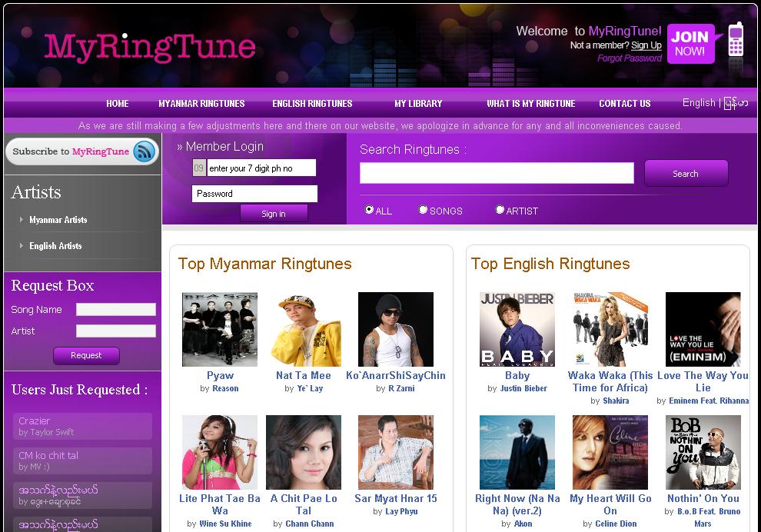Select the ALL search filter radio button
Viewport: 761px width, 532px height.
pyautogui.click(x=369, y=210)
